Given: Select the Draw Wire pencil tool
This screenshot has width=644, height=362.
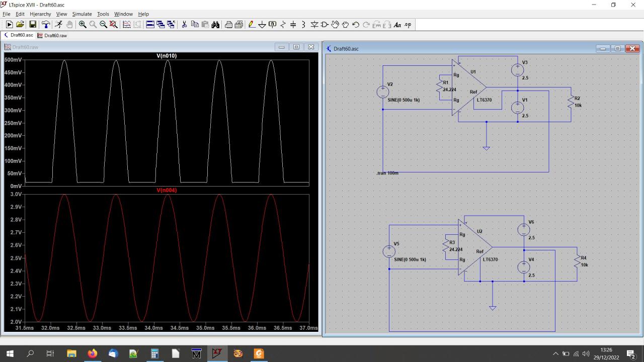Looking at the screenshot, I should click(x=252, y=25).
